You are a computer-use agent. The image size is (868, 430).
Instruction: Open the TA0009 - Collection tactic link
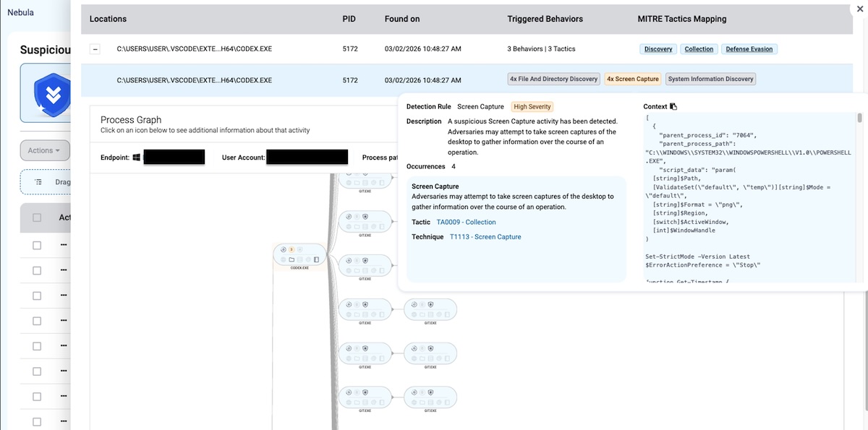coord(466,223)
